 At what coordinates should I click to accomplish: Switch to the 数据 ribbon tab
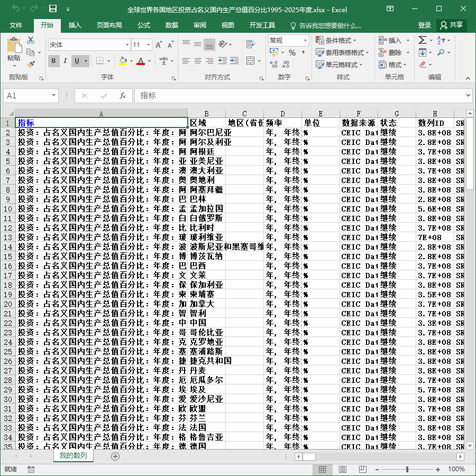pos(171,25)
